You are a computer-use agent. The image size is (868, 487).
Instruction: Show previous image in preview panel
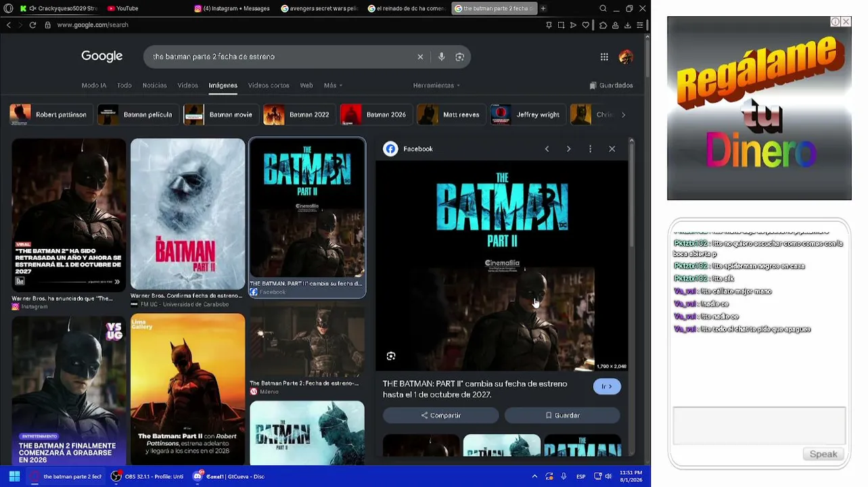547,149
